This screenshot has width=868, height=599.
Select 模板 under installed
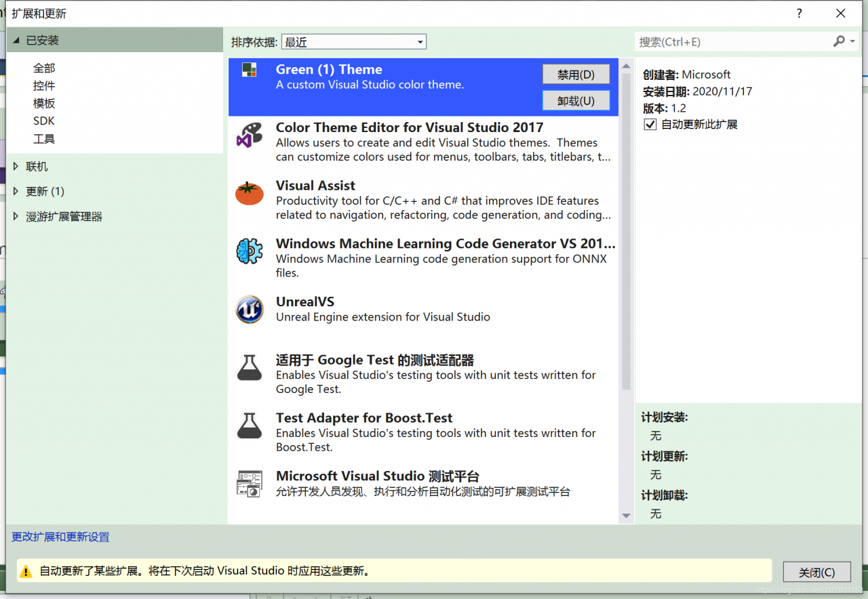point(44,104)
